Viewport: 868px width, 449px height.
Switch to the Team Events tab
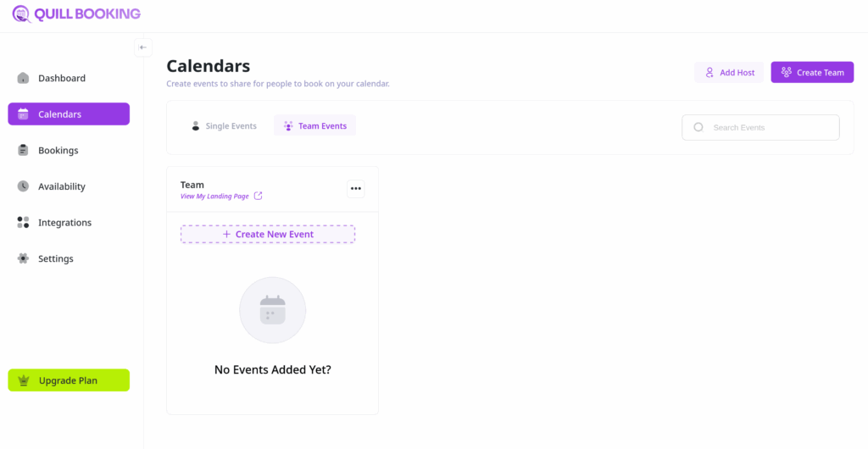314,126
